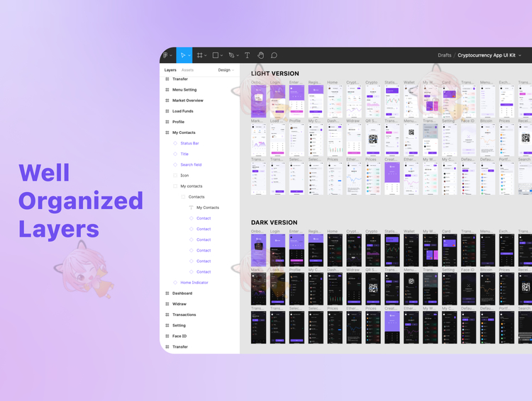This screenshot has height=401, width=532.
Task: Select the Hand tool
Action: (260, 55)
